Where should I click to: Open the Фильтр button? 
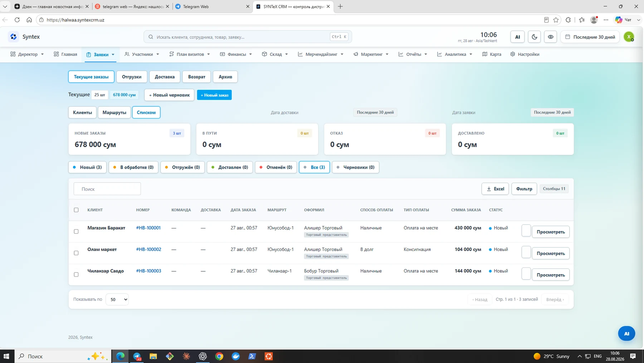[524, 189]
